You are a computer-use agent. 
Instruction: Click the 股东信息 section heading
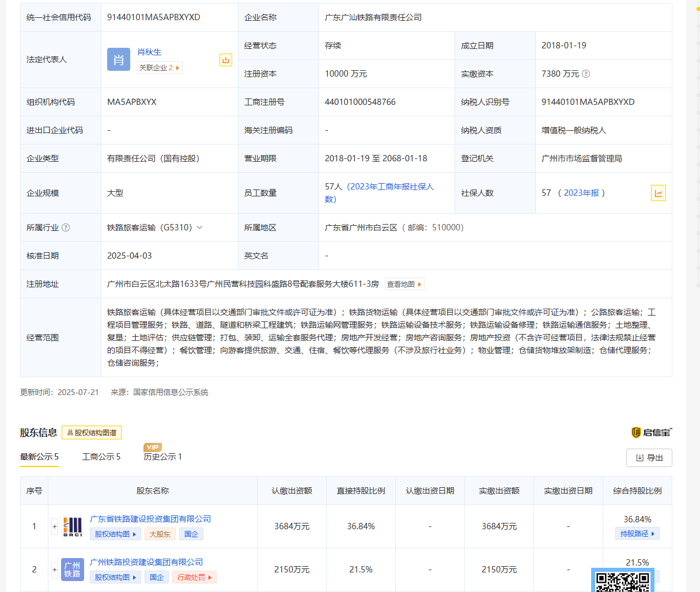click(x=39, y=432)
